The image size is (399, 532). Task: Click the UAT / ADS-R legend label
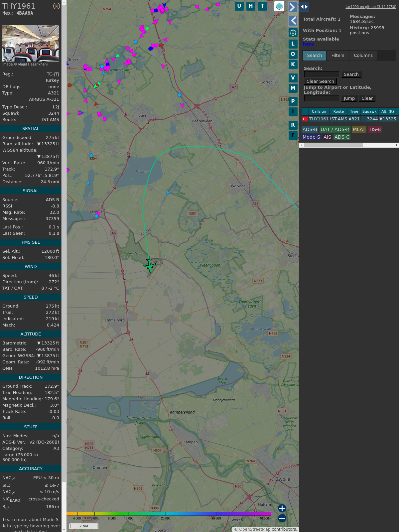[335, 130]
